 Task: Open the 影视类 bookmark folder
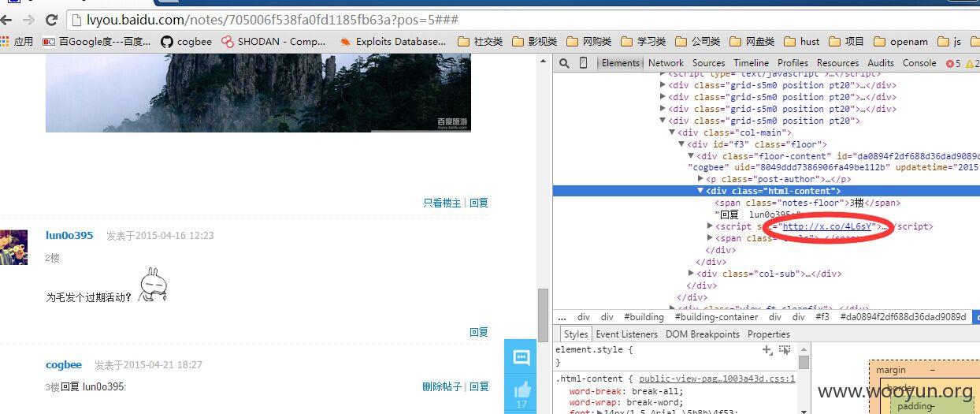click(534, 41)
